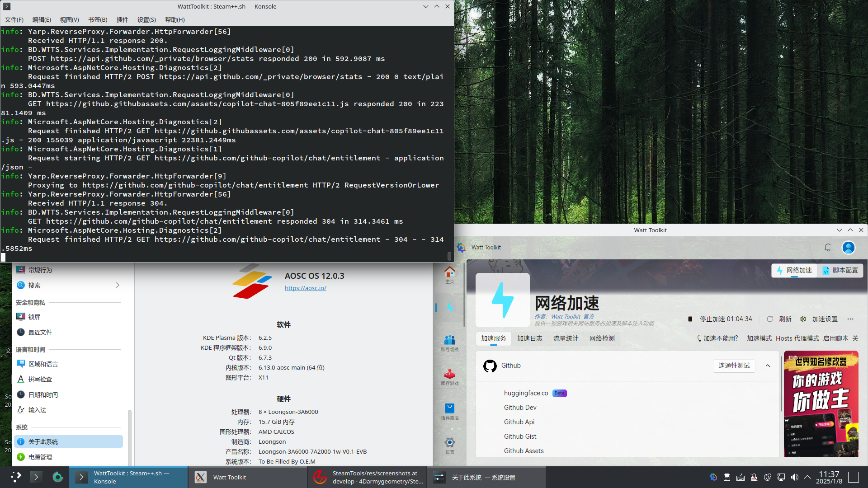Viewport: 868px width, 488px height.
Task: Click the 连通性测试 connectivity test button
Action: click(x=734, y=366)
